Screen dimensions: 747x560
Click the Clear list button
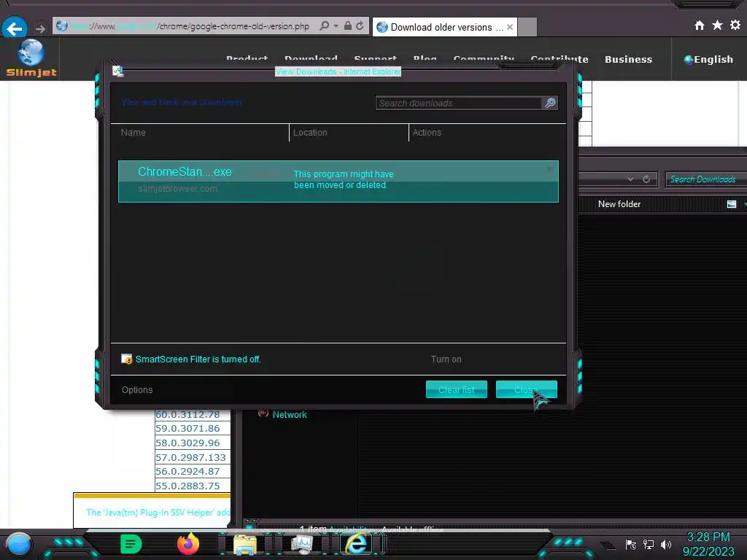pos(457,389)
